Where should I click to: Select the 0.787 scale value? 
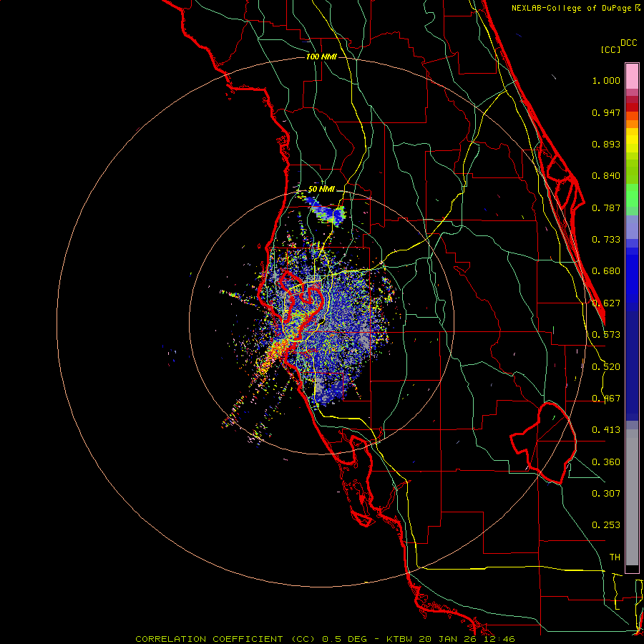pyautogui.click(x=606, y=208)
